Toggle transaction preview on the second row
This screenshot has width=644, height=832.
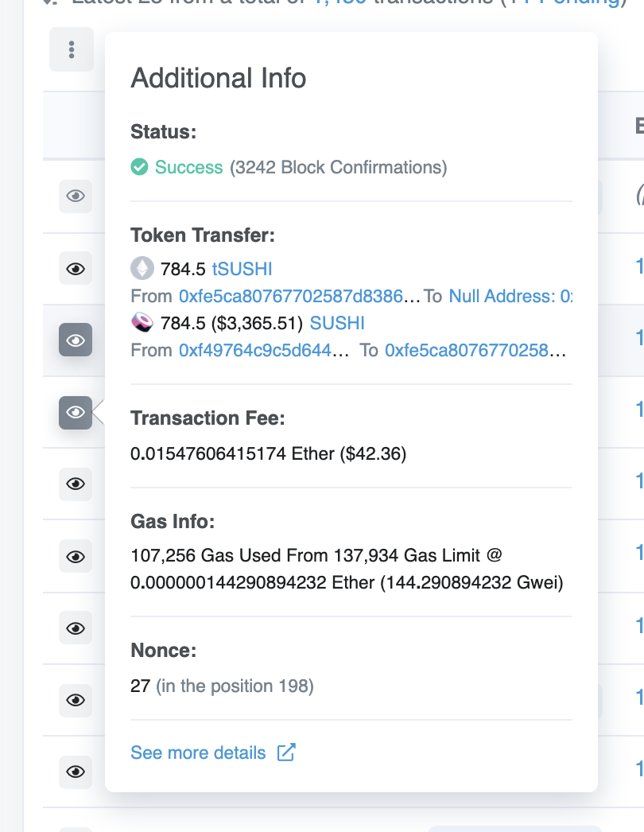pos(75,268)
